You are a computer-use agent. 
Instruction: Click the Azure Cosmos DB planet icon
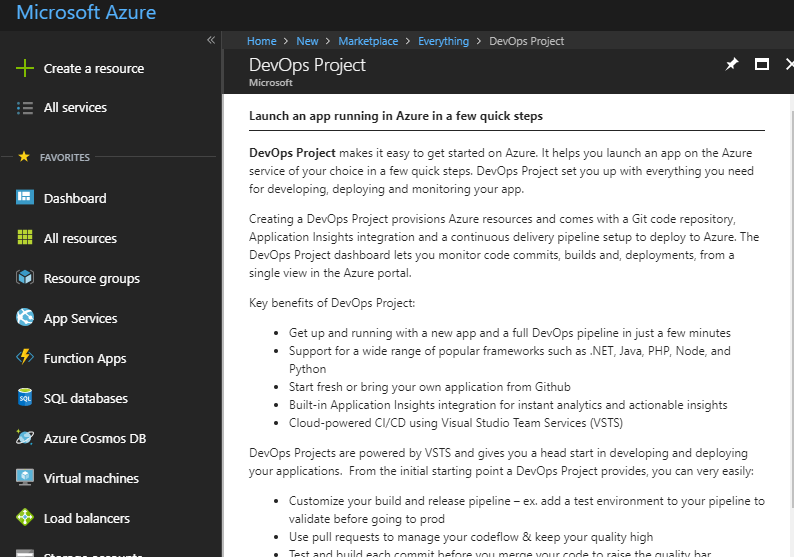[25, 437]
